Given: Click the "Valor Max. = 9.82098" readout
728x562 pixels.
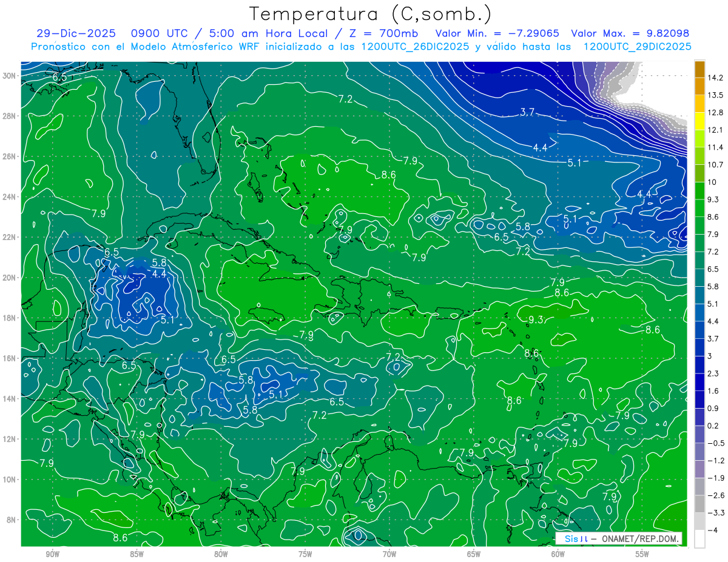Looking at the screenshot, I should [x=630, y=33].
